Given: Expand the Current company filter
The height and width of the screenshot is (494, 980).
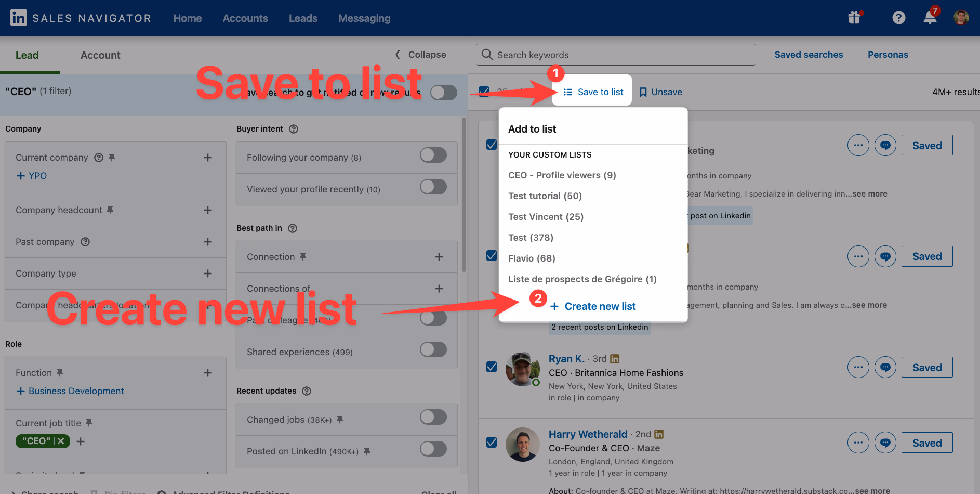Looking at the screenshot, I should [208, 158].
